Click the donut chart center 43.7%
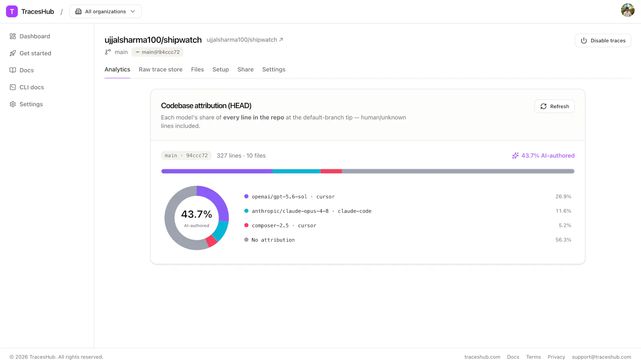The width and height of the screenshot is (641, 364). pos(197,215)
